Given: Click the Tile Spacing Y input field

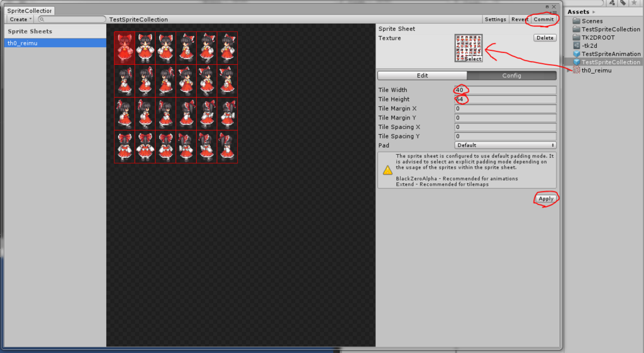Looking at the screenshot, I should [505, 136].
